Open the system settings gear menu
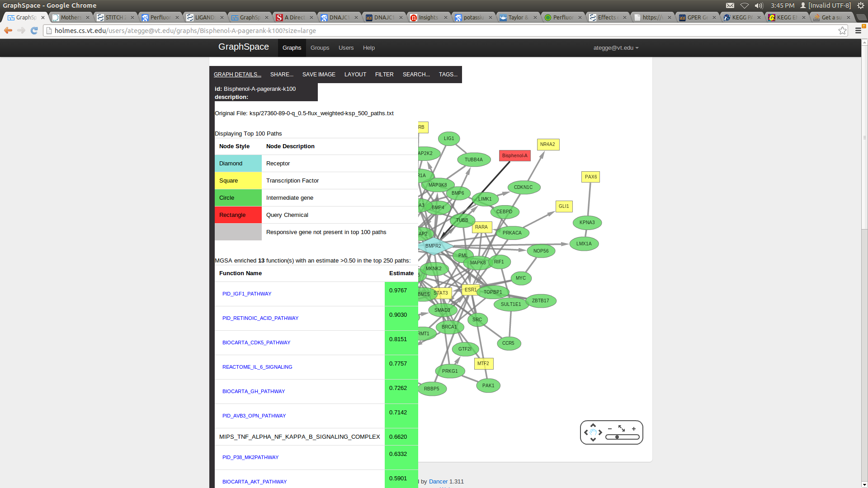Screen dimensions: 868x488 tap(861, 5)
